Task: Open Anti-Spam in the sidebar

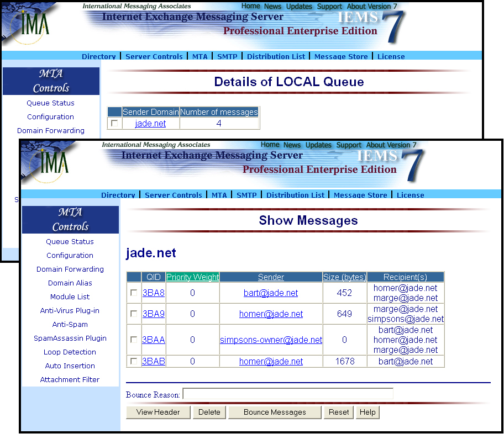Action: click(70, 325)
